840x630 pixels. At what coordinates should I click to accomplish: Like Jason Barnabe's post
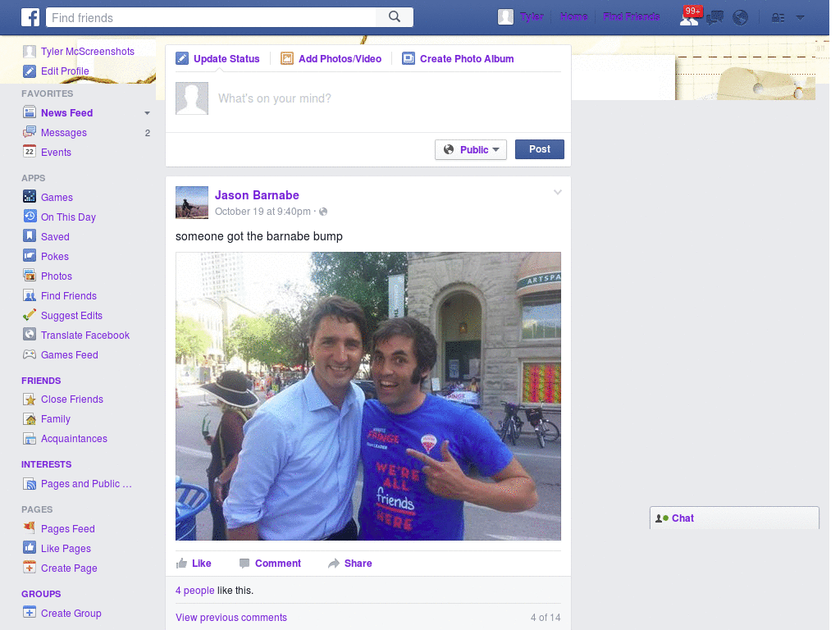click(x=194, y=563)
